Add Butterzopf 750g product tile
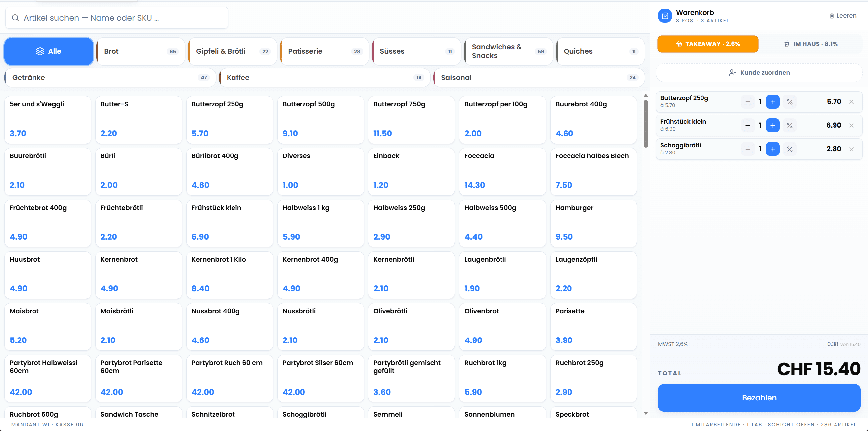Screen dimensions: 868x431 tap(411, 120)
